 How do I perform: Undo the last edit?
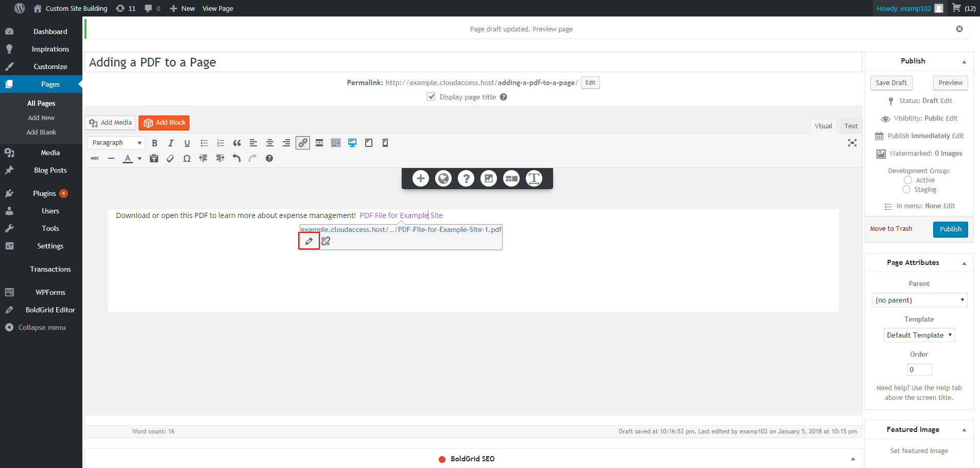(x=236, y=158)
